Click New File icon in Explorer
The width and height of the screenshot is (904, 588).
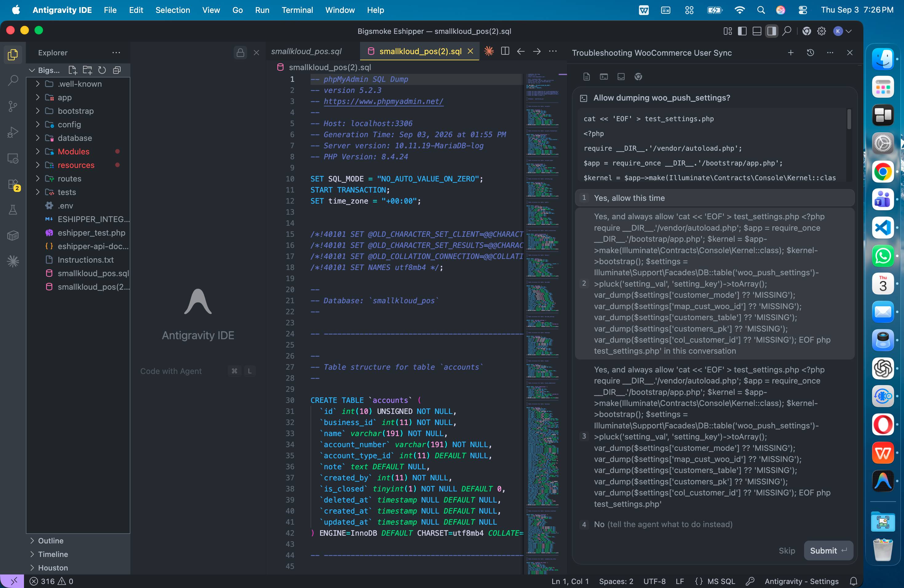(73, 70)
